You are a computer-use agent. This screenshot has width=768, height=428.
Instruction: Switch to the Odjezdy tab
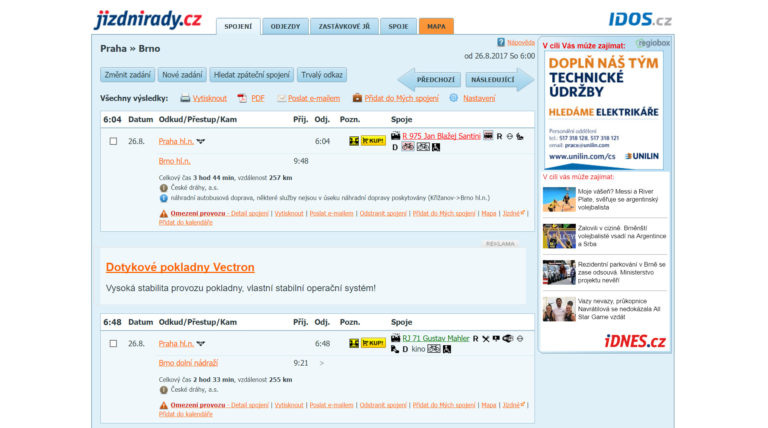point(287,26)
